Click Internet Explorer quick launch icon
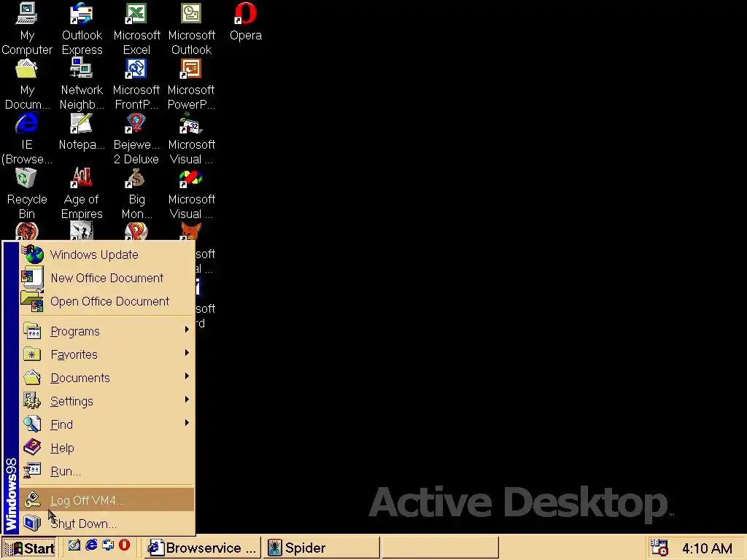This screenshot has height=560, width=747. [x=91, y=545]
